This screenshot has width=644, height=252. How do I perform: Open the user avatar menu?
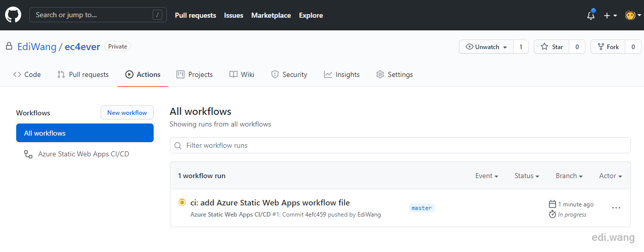(632, 15)
